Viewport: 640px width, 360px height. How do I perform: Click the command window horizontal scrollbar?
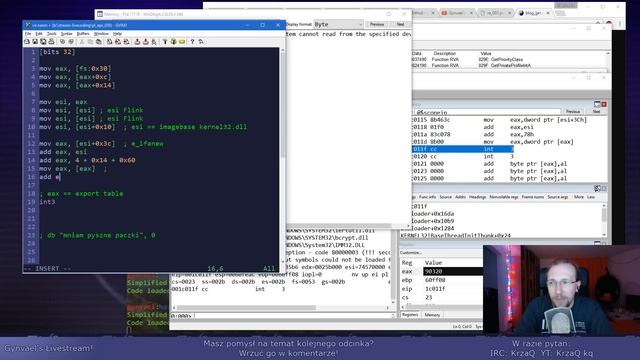(281, 307)
